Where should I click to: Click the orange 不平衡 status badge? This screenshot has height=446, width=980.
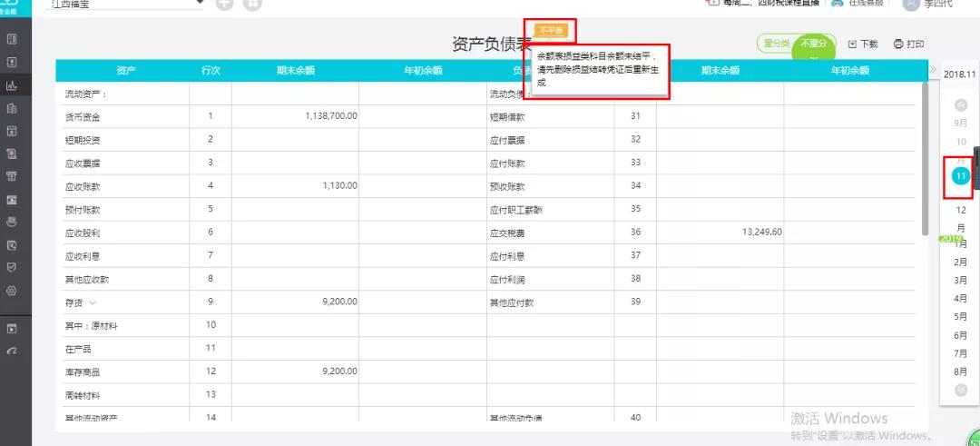[x=552, y=30]
